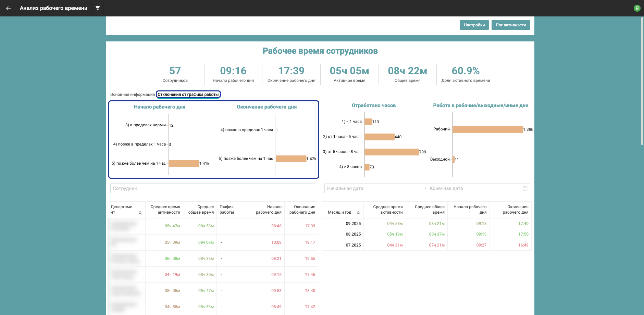This screenshot has width=644, height=315.
Task: Pick a Конечная дата end date
Action: pyautogui.click(x=473, y=188)
